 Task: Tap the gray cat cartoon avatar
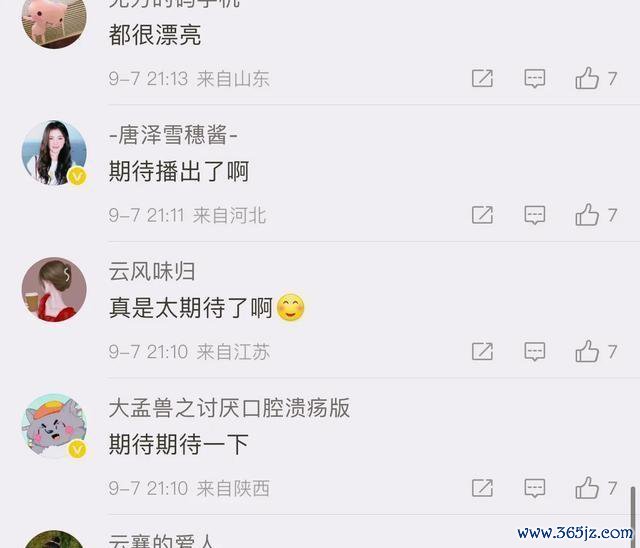point(54,426)
